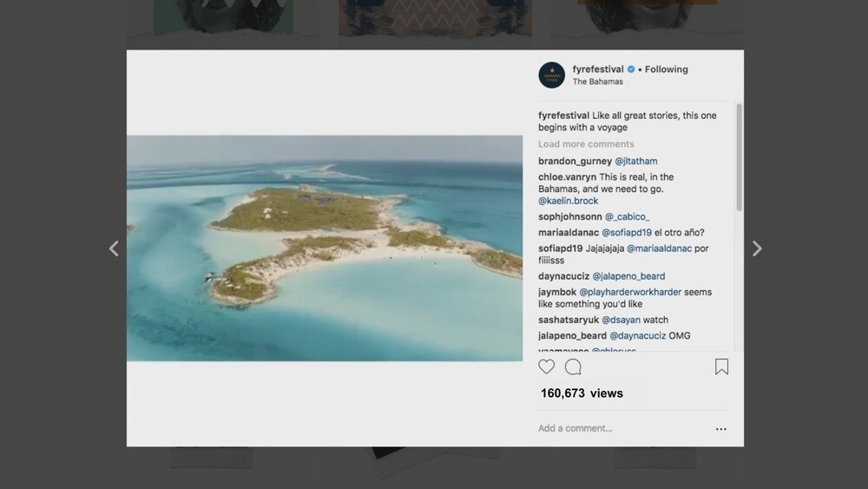Click the comment speech bubble icon
The height and width of the screenshot is (489, 868).
pyautogui.click(x=573, y=367)
